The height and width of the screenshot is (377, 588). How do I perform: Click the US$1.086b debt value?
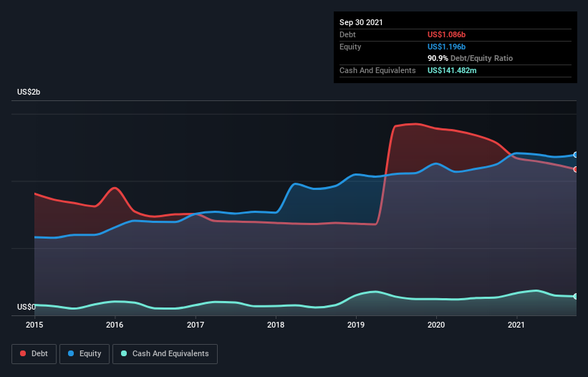click(x=446, y=34)
